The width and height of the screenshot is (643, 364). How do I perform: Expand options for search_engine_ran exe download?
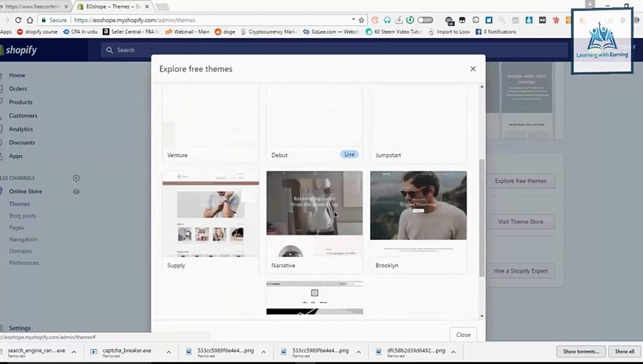click(x=73, y=352)
